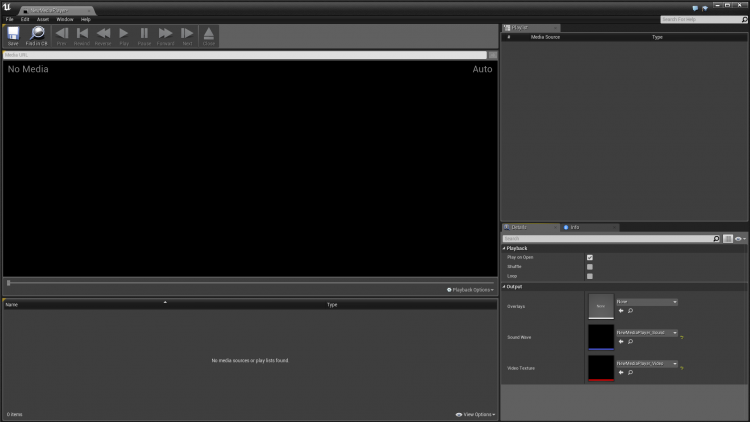Pause the media playback
Screen dimensions: 750x422
[144, 36]
